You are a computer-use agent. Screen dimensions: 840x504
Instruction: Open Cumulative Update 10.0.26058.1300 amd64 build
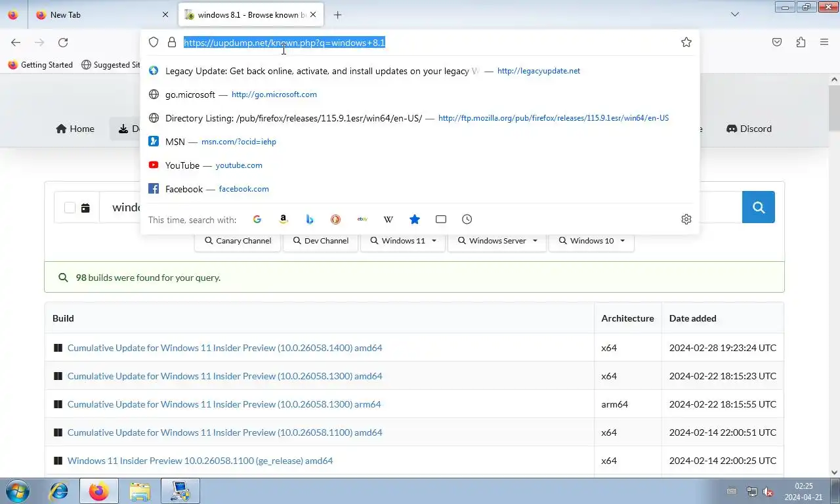tap(224, 376)
